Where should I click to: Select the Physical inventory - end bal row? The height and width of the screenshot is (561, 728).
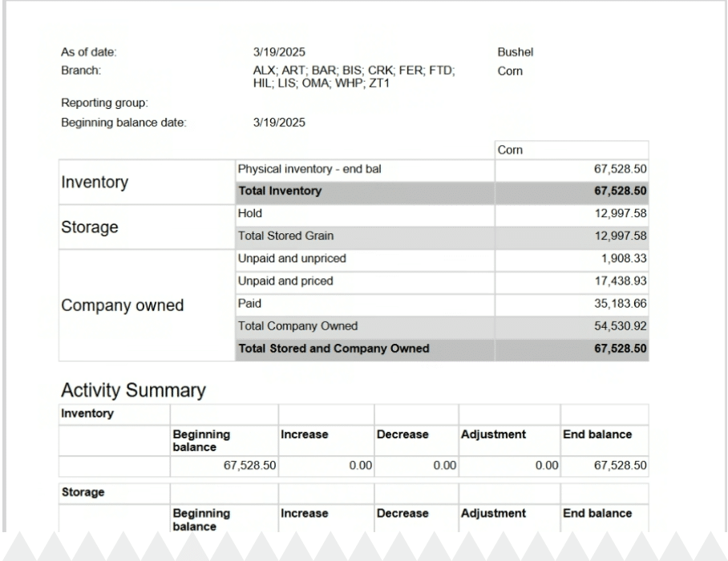pos(315,169)
